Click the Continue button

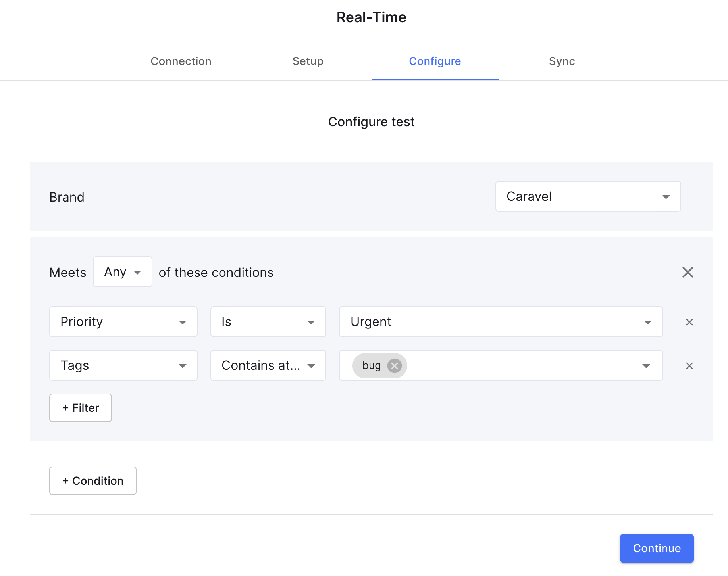click(x=657, y=548)
